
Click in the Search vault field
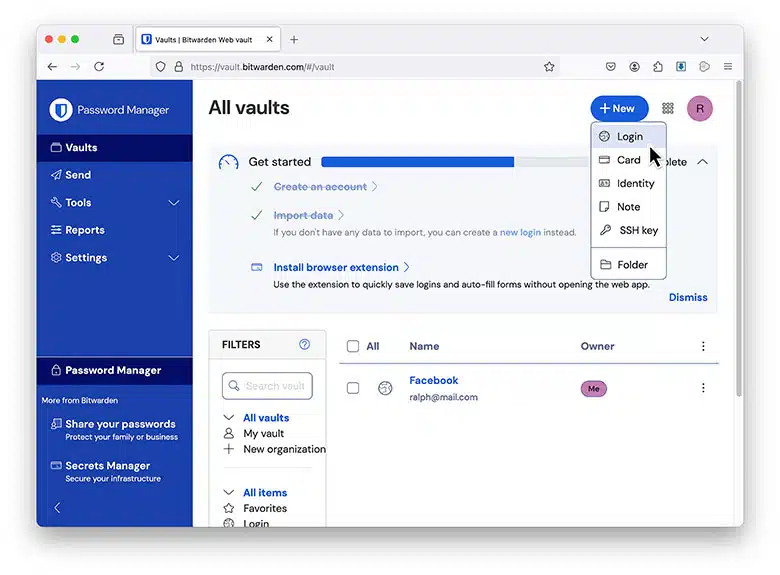pyautogui.click(x=267, y=386)
